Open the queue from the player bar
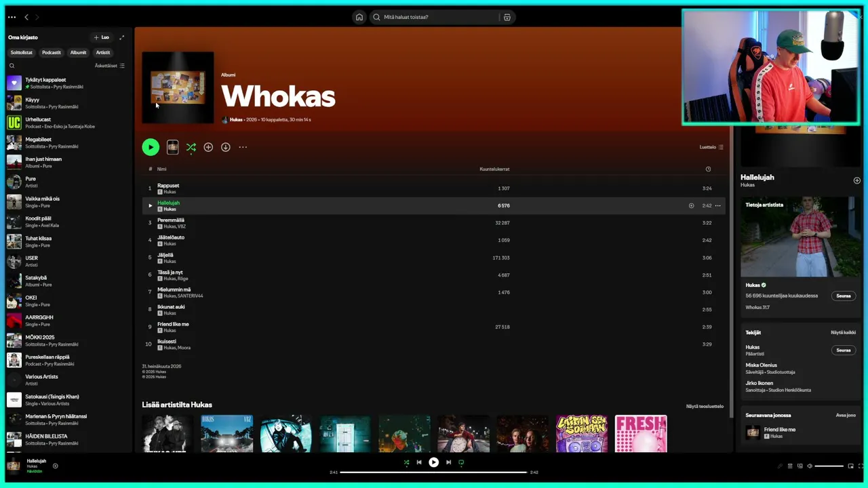 pyautogui.click(x=790, y=466)
